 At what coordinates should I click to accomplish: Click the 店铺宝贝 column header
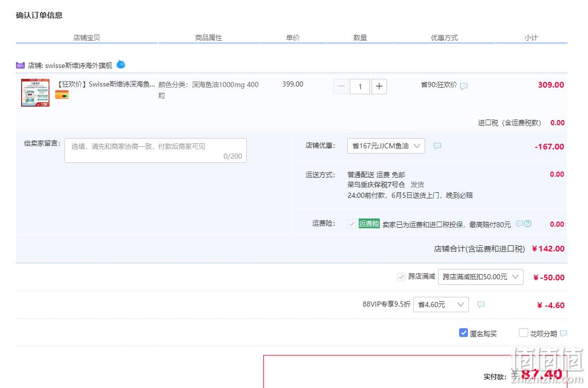pos(87,38)
